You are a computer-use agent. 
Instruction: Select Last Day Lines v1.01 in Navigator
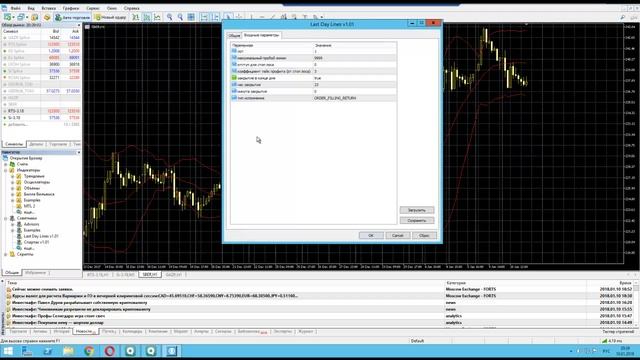point(41,236)
